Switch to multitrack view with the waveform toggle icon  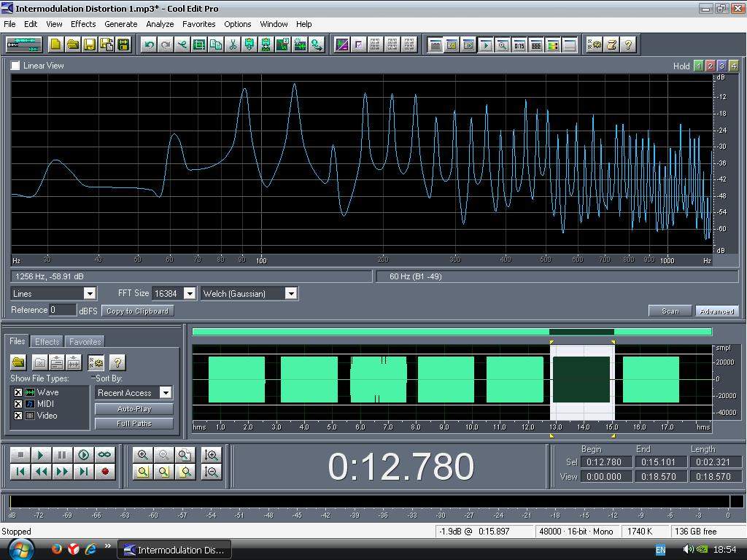pos(24,44)
